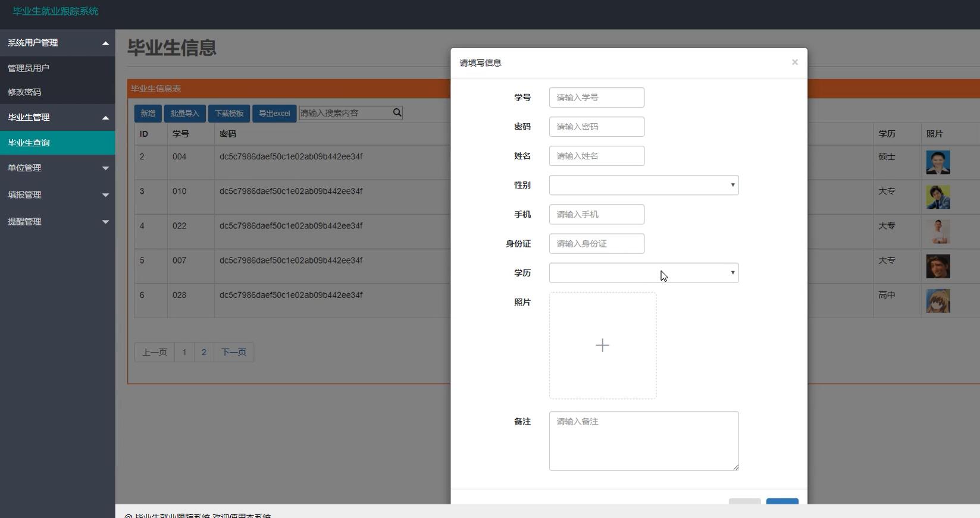Click the 批量导入 button
This screenshot has width=980, height=518.
tap(184, 113)
